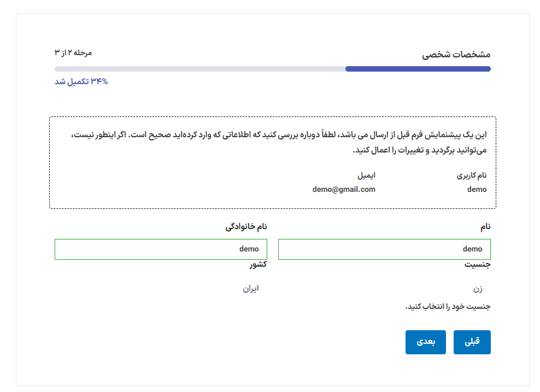Click the نام کاربری label in preview
Viewport: 540px width, 392px height.
tap(472, 176)
